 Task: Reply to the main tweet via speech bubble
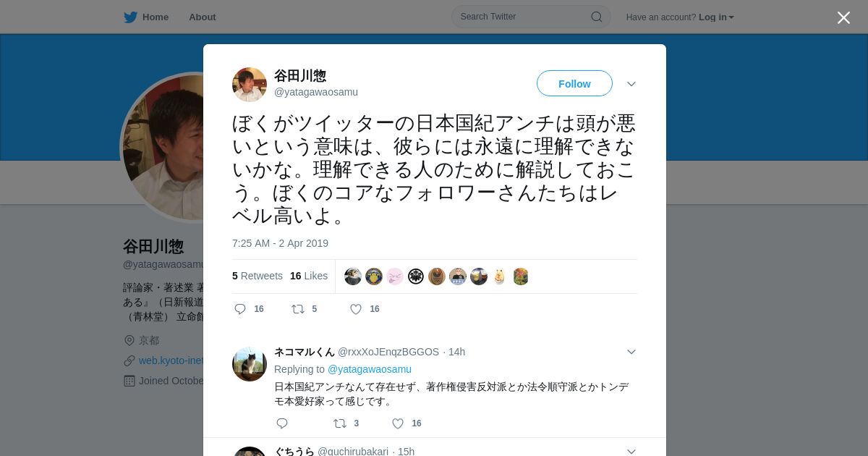pyautogui.click(x=240, y=309)
